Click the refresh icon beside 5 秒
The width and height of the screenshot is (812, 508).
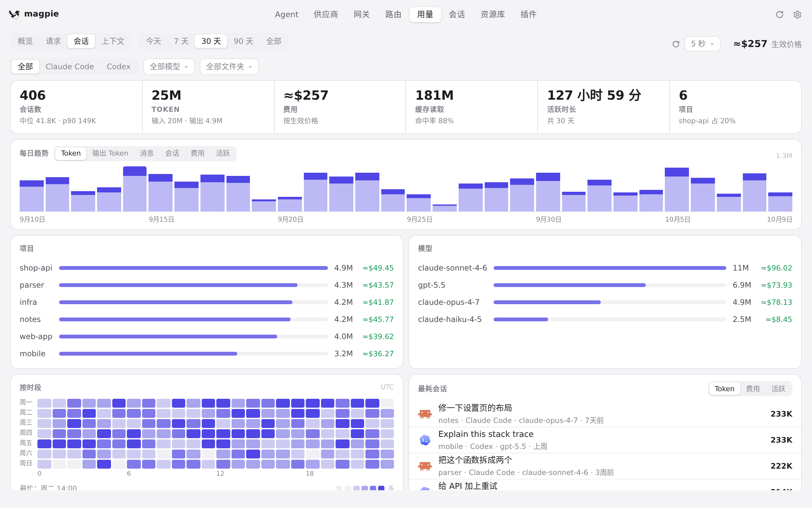tap(676, 44)
